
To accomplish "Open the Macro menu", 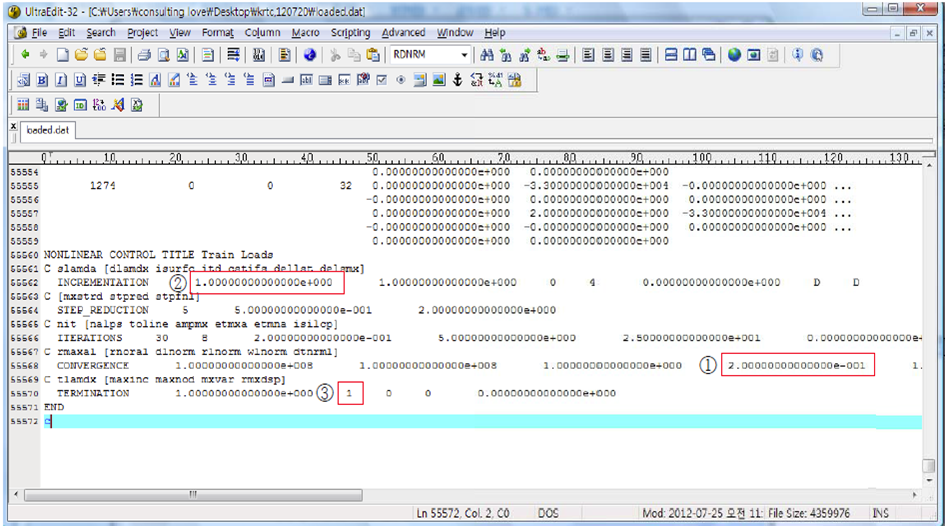I will click(305, 33).
